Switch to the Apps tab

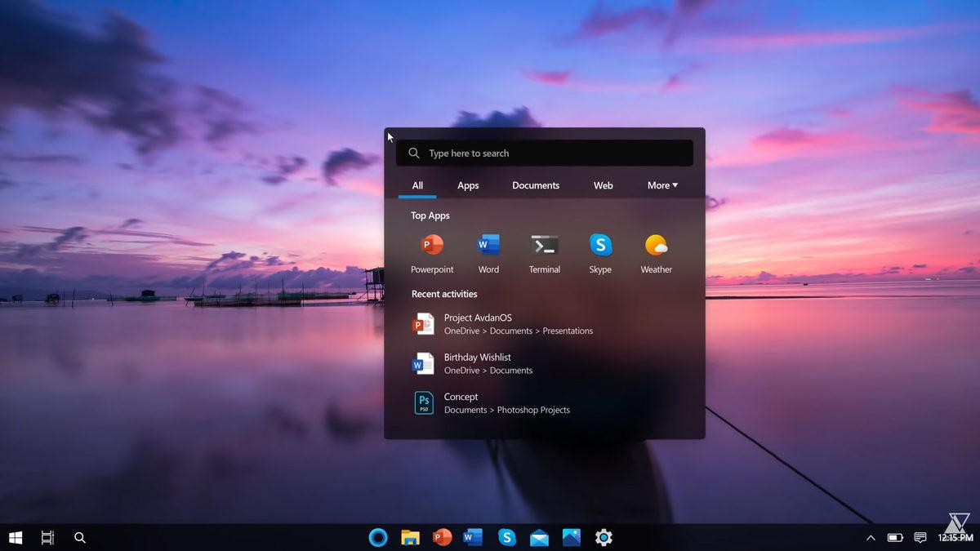coord(467,185)
